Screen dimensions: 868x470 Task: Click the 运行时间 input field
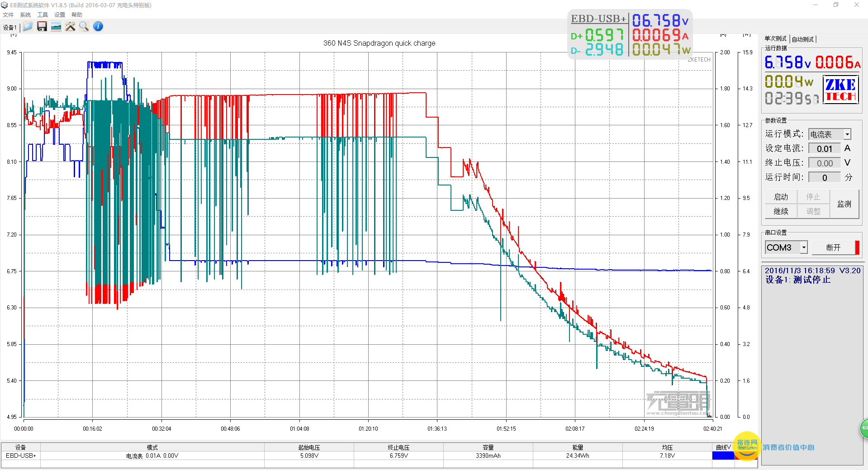pos(825,178)
